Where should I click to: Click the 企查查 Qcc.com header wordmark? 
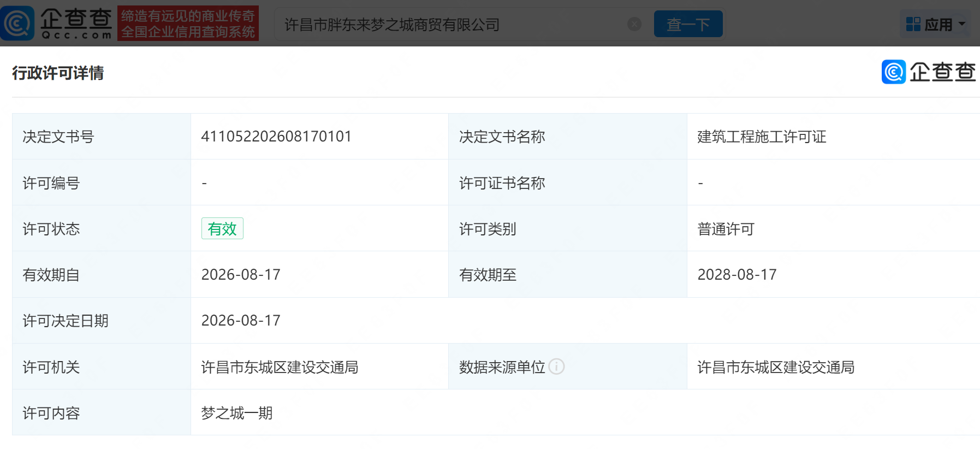[x=76, y=23]
